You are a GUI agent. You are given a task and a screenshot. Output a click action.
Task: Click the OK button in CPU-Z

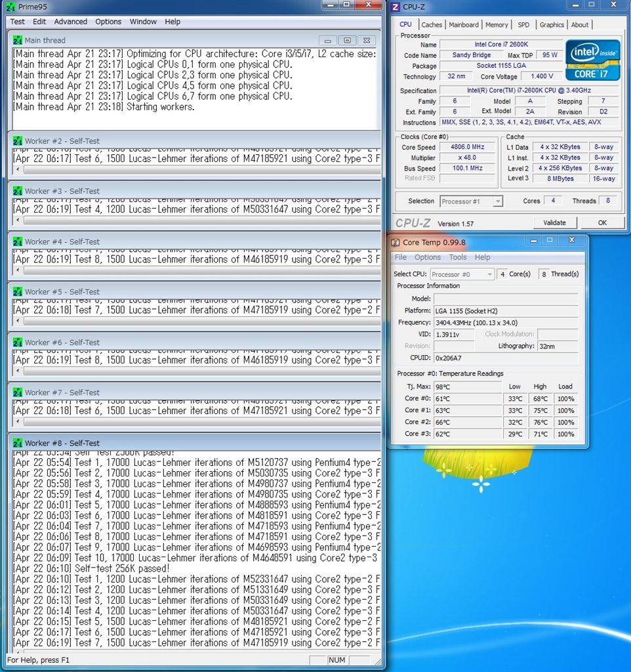[602, 223]
